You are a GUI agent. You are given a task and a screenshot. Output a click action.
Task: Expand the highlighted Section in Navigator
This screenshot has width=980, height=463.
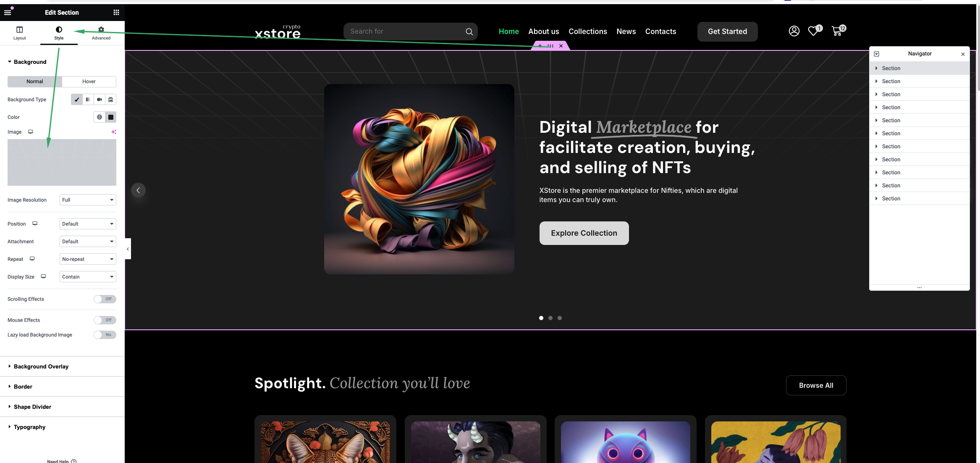[876, 68]
